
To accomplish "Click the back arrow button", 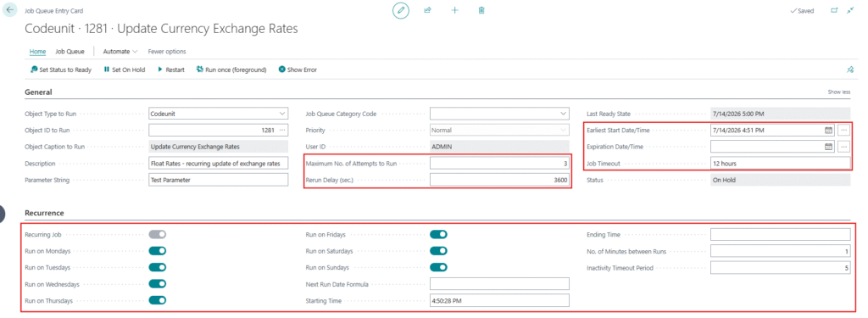I will (9, 10).
